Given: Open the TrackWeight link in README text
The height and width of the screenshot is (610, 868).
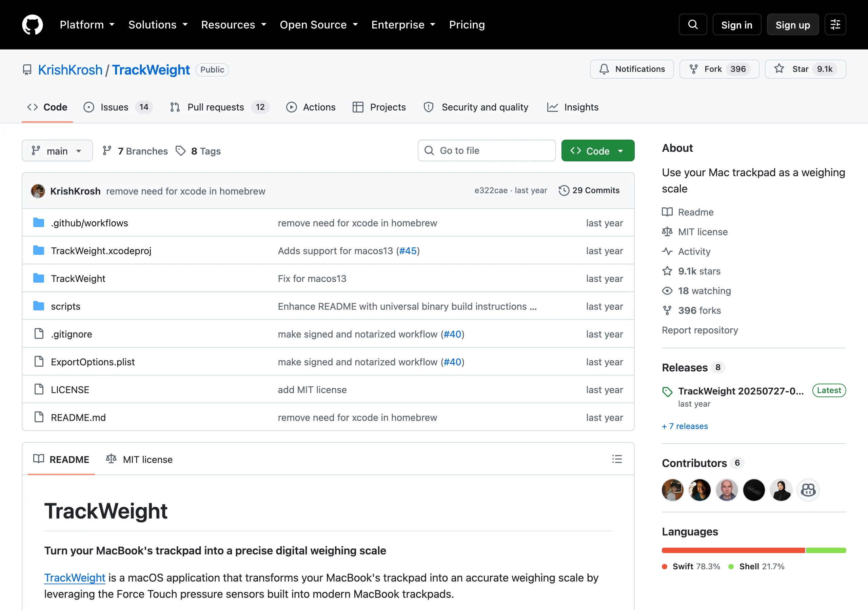Looking at the screenshot, I should click(x=75, y=577).
